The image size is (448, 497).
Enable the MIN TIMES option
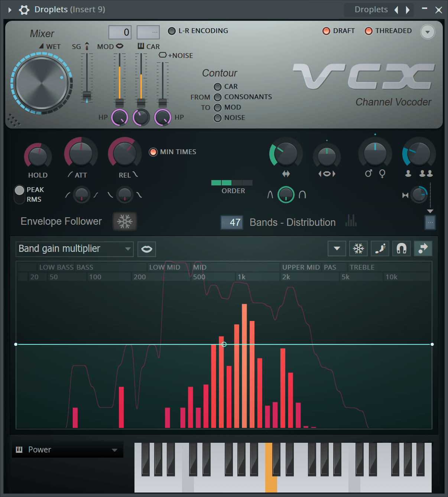tap(153, 152)
